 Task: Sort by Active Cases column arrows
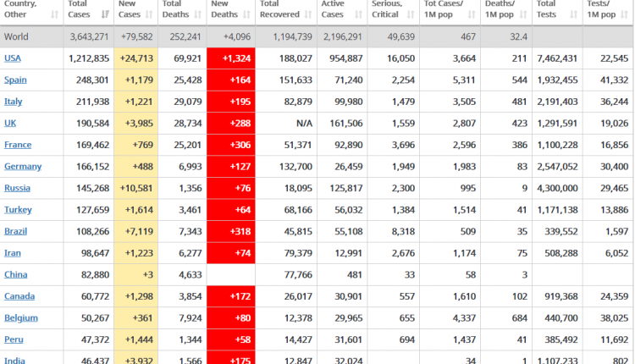pos(358,14)
